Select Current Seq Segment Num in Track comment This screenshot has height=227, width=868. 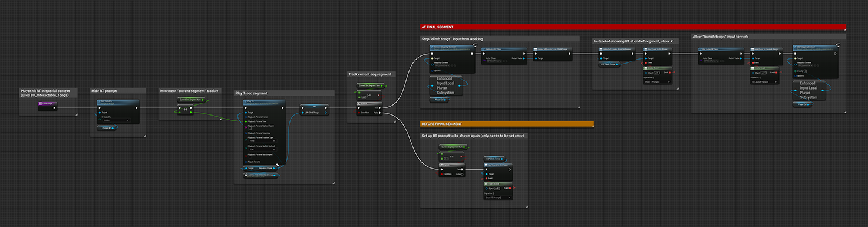[371, 85]
